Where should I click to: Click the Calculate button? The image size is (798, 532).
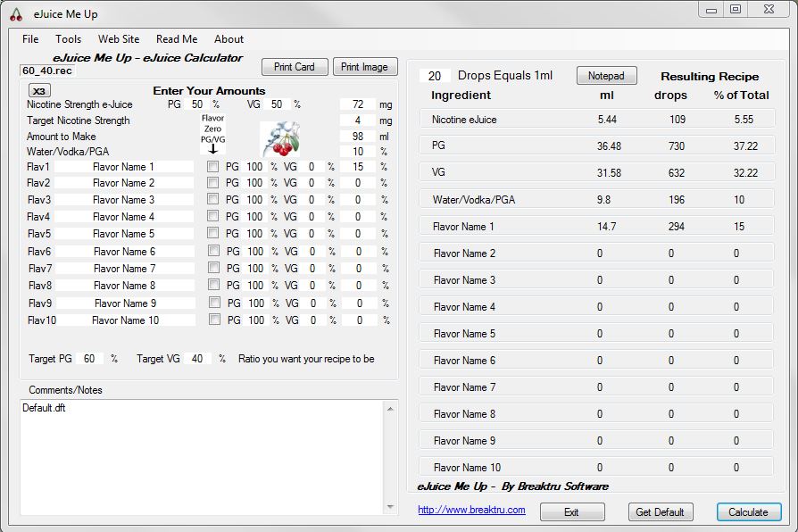click(x=749, y=512)
